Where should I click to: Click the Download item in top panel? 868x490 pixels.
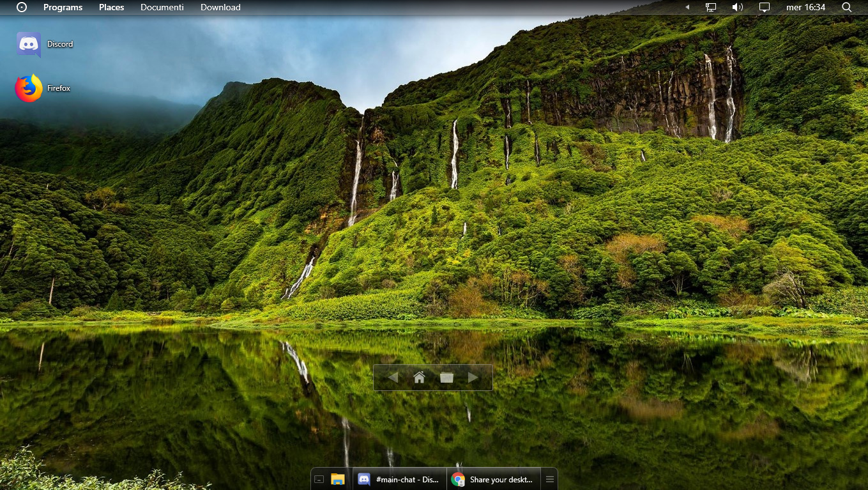point(220,7)
